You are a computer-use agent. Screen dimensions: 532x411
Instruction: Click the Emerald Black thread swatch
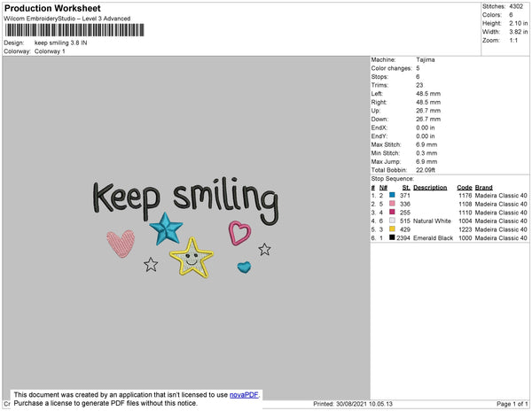point(392,237)
